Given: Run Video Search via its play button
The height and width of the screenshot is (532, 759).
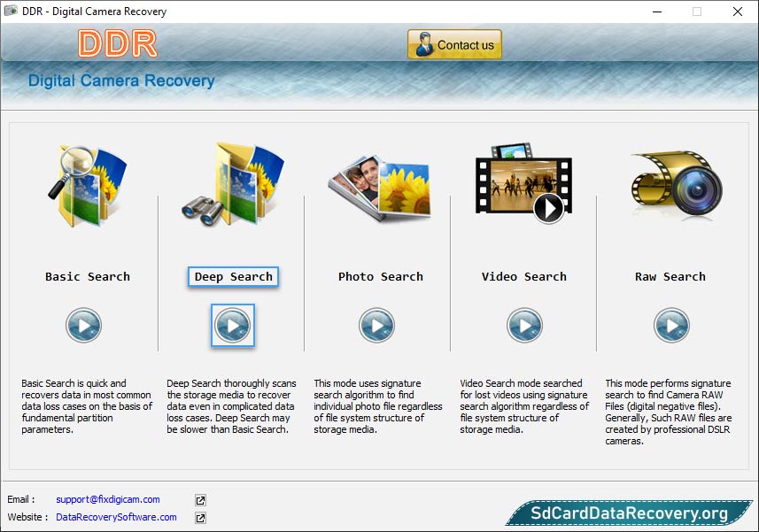Looking at the screenshot, I should tap(524, 326).
